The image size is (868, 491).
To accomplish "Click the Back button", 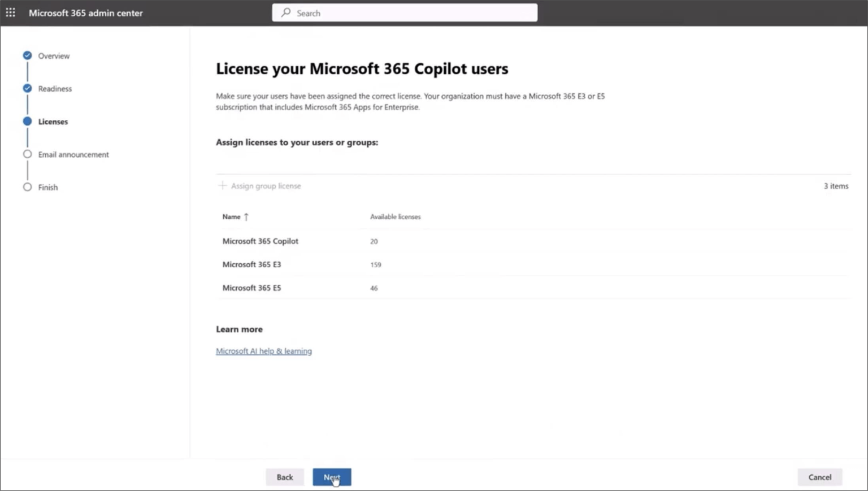I will (x=285, y=477).
